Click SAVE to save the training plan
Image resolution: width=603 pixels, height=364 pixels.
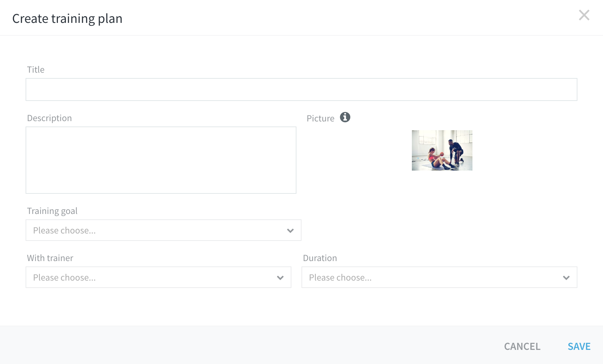point(579,346)
